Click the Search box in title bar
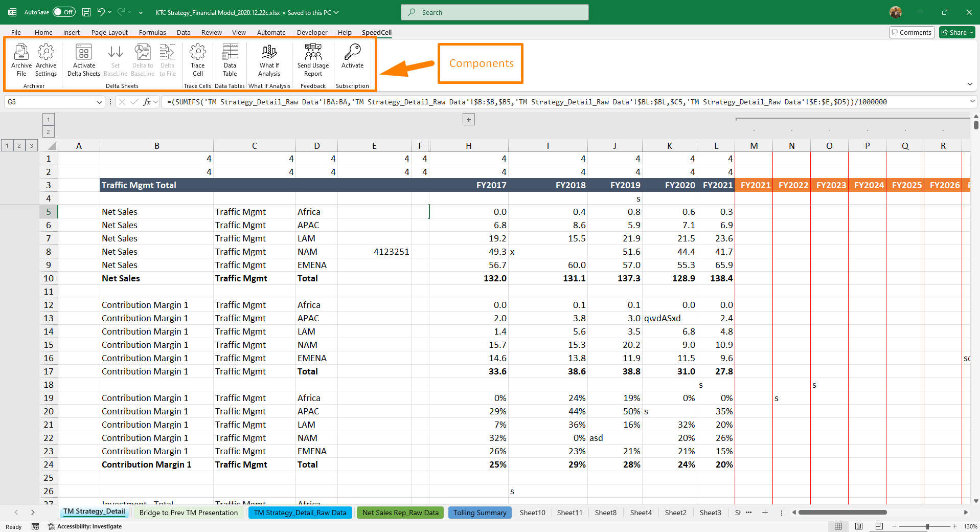This screenshot has height=532, width=980. coord(494,12)
